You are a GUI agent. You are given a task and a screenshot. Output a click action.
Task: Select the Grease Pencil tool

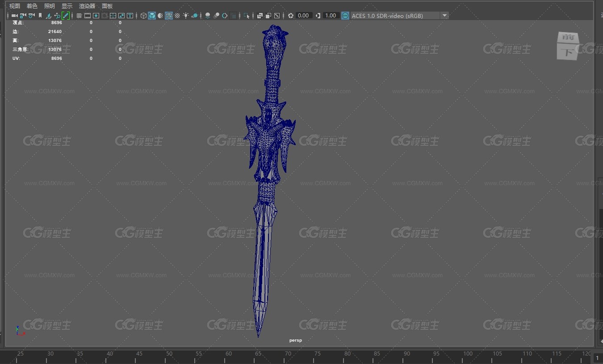(x=66, y=16)
